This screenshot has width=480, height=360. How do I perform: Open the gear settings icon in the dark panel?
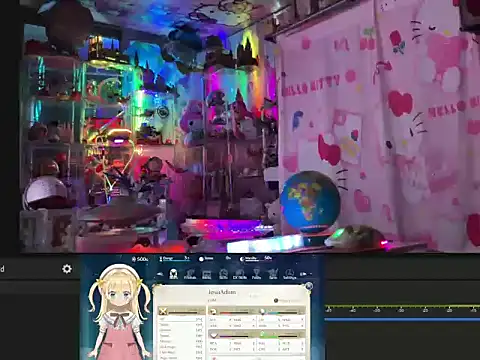pos(67,269)
